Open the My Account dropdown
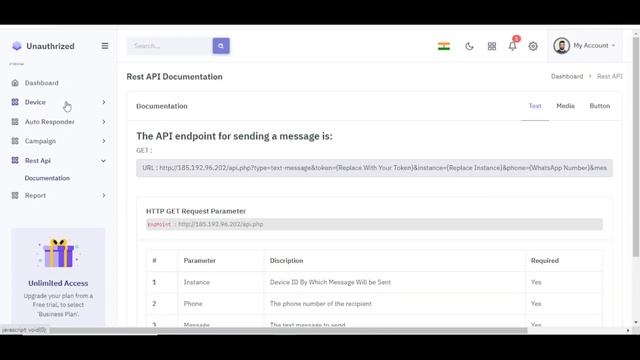 click(585, 46)
